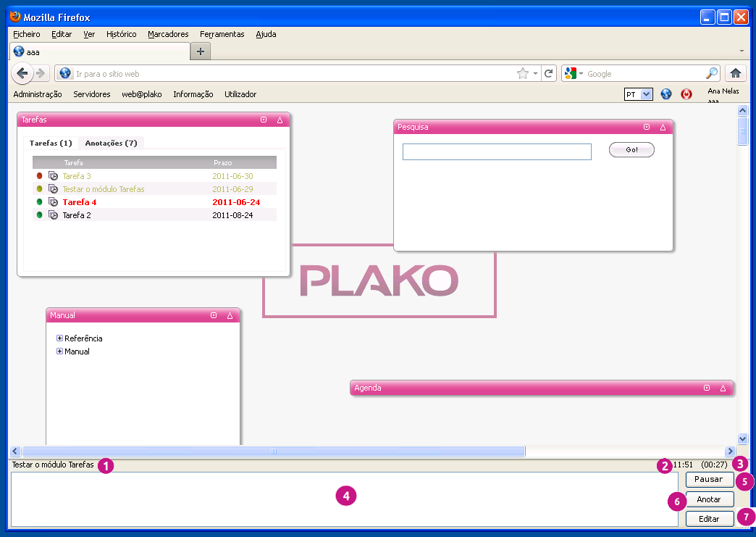
Task: Reload the page with the refresh icon
Action: pos(549,73)
